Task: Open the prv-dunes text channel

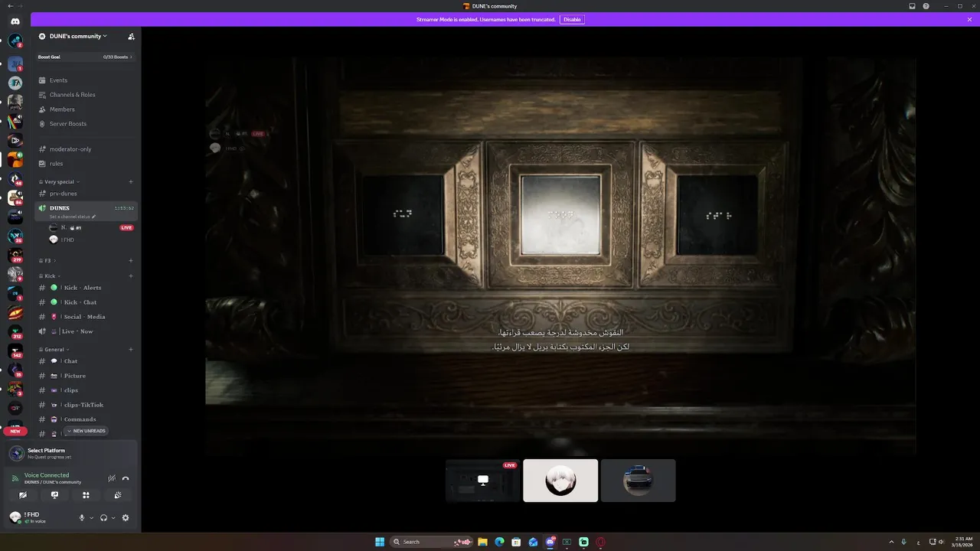Action: [86, 194]
